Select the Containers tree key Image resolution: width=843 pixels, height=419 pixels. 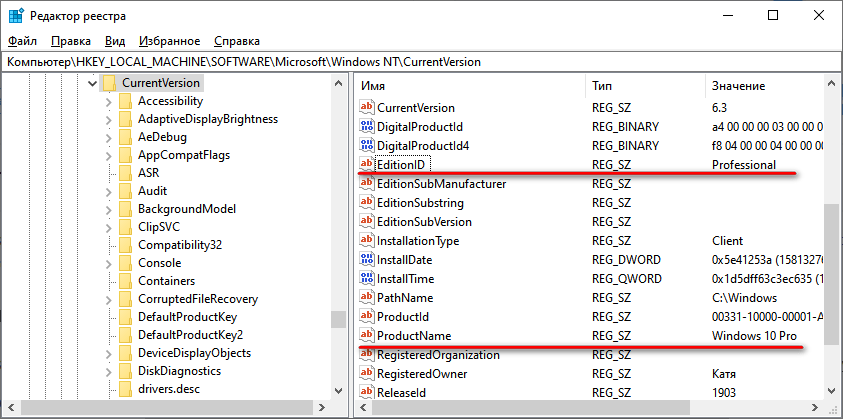click(166, 281)
